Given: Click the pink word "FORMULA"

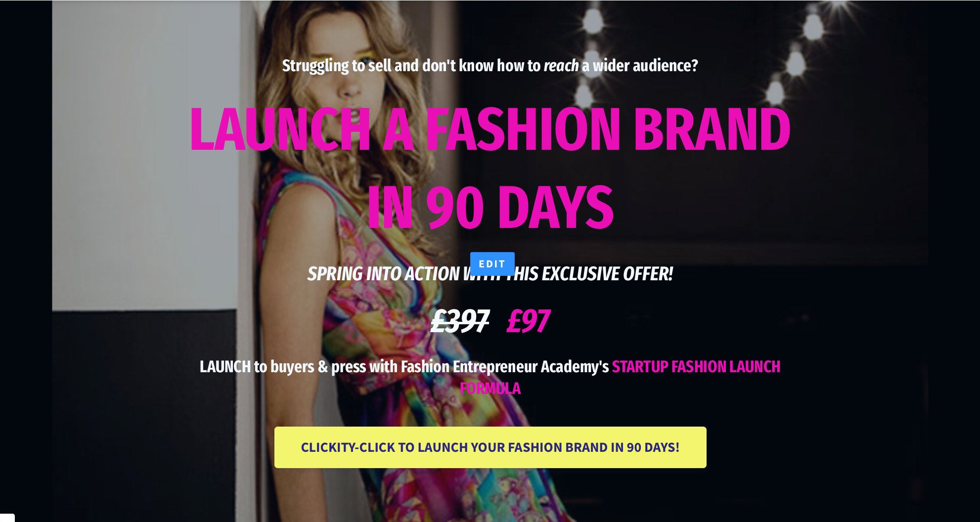Looking at the screenshot, I should pos(490,389).
